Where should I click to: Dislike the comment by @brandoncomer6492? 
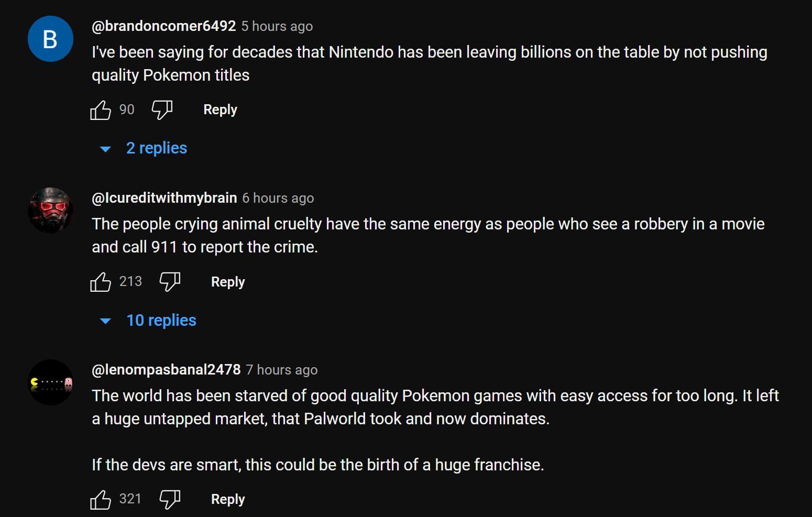pos(162,110)
